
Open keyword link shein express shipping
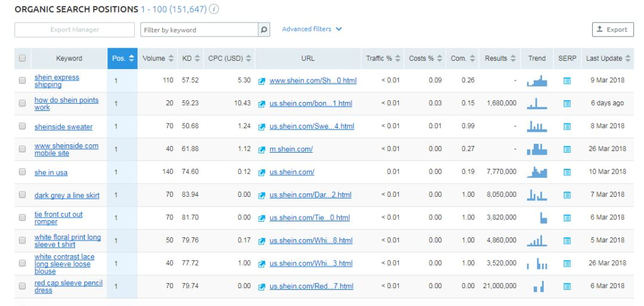click(x=57, y=81)
